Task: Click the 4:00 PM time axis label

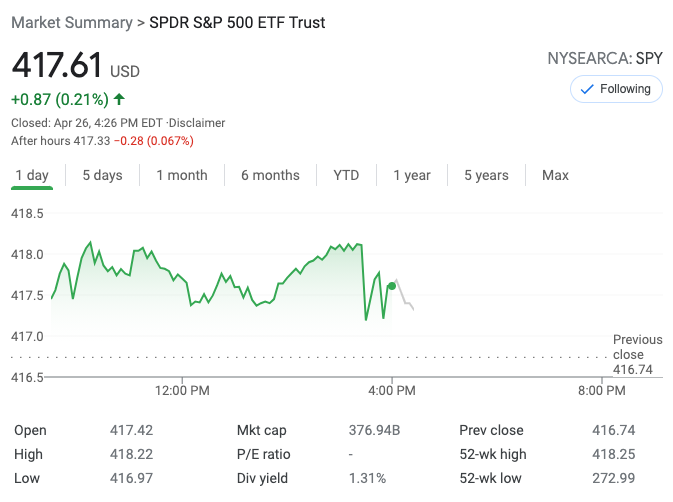Action: click(391, 390)
